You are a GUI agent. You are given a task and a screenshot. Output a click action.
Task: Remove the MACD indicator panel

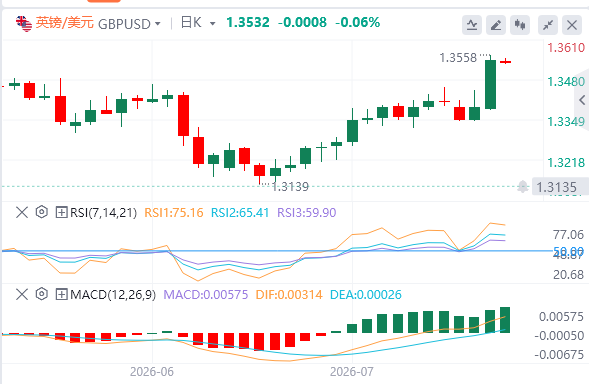[x=22, y=294]
